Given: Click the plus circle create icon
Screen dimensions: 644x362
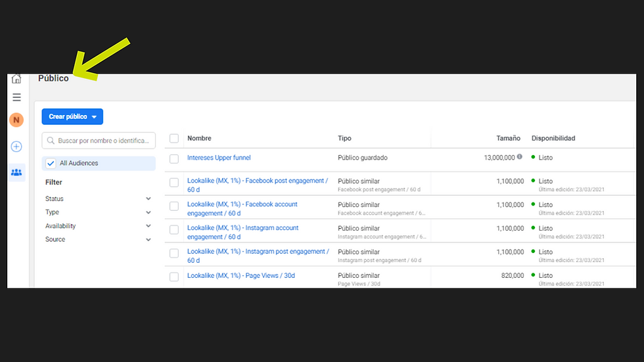Looking at the screenshot, I should (x=16, y=147).
